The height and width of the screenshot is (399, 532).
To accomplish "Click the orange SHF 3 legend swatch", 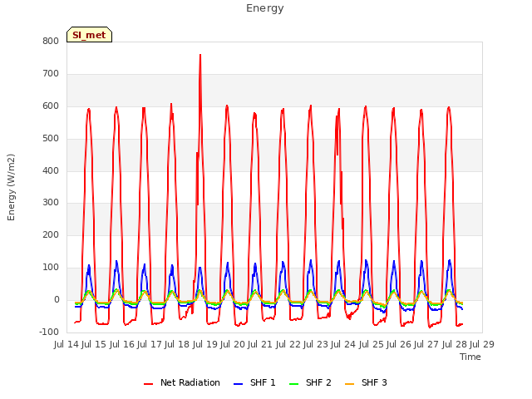I will point(349,384).
